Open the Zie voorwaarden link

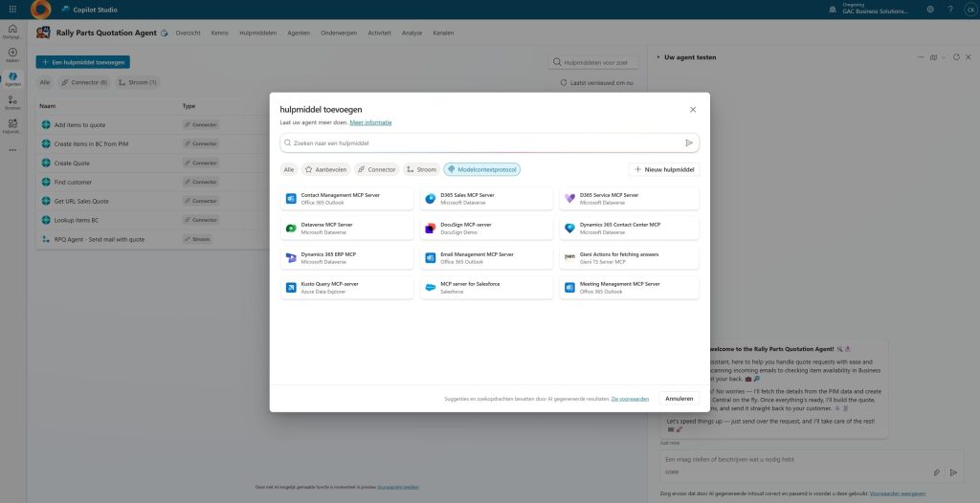630,399
